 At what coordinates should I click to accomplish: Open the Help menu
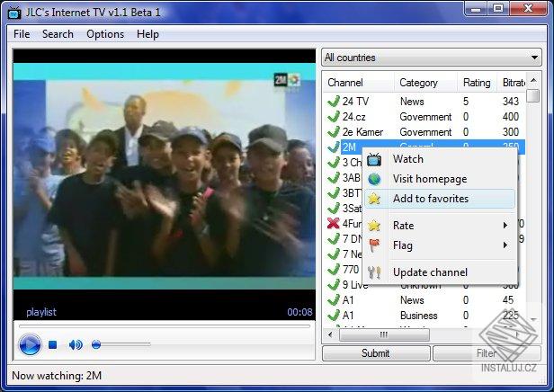click(147, 34)
